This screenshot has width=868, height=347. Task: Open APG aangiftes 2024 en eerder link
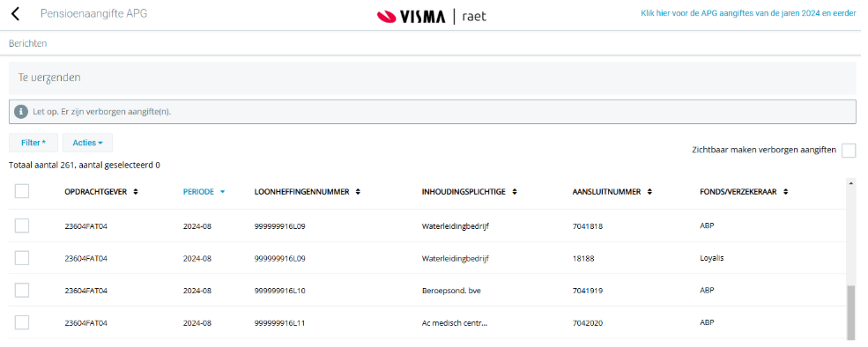[x=748, y=14]
